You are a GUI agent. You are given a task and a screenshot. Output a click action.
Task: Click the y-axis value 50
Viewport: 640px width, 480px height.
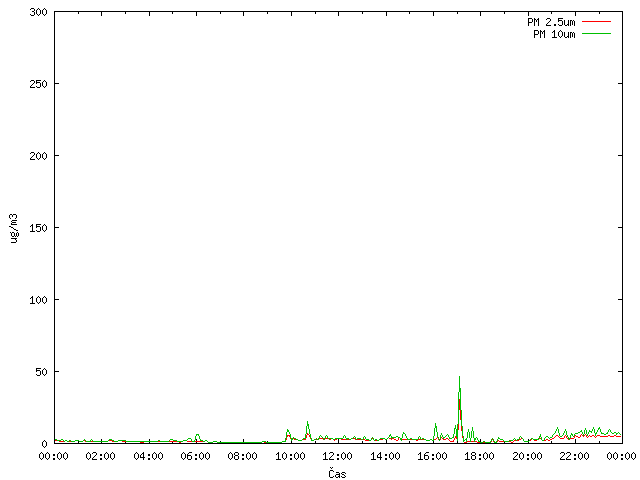pos(41,372)
